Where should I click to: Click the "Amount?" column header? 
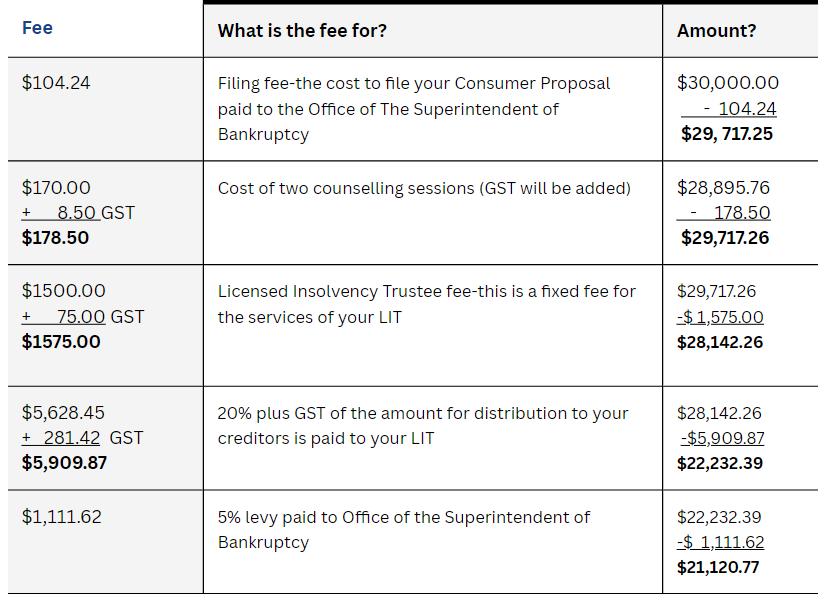tap(716, 30)
